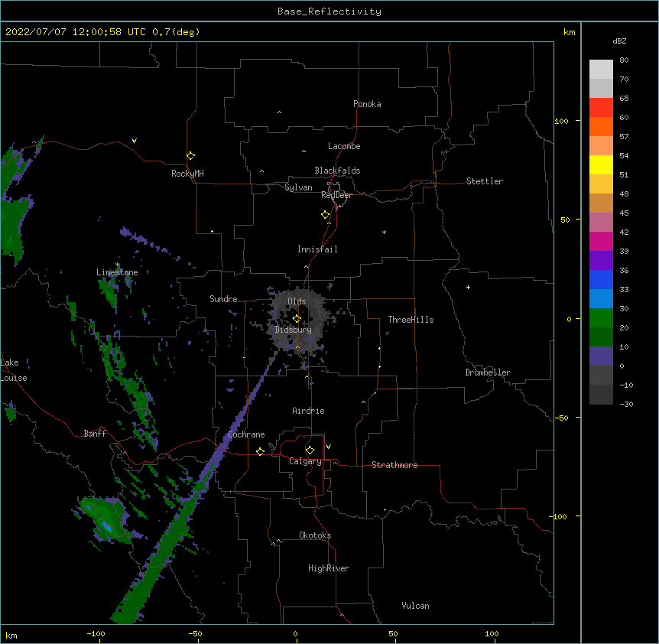The width and height of the screenshot is (659, 644).
Task: Click the Banff town label
Action: click(x=95, y=434)
